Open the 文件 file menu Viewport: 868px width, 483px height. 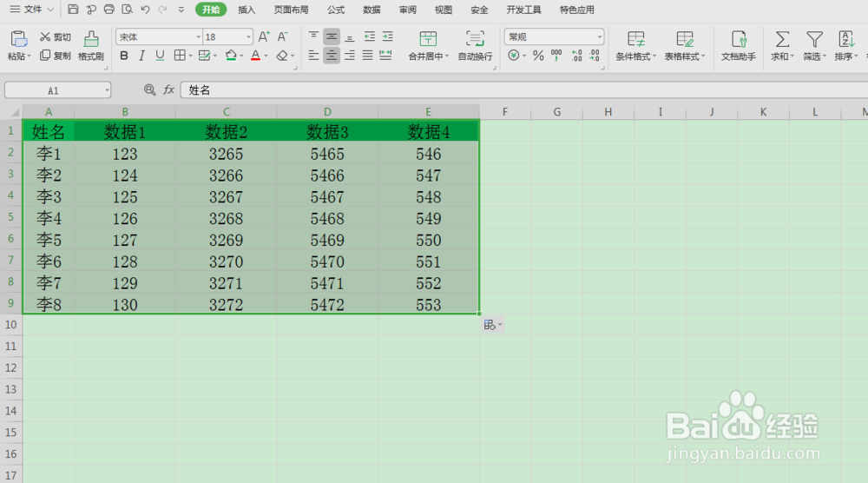(31, 10)
